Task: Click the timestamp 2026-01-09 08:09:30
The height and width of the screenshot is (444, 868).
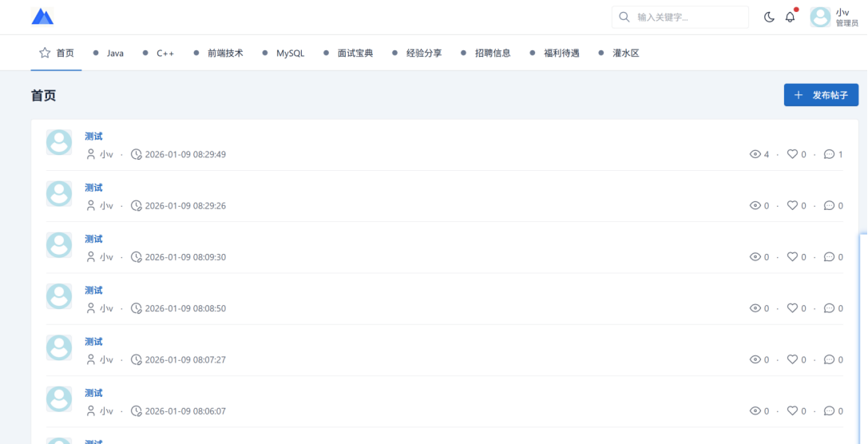Action: click(185, 257)
